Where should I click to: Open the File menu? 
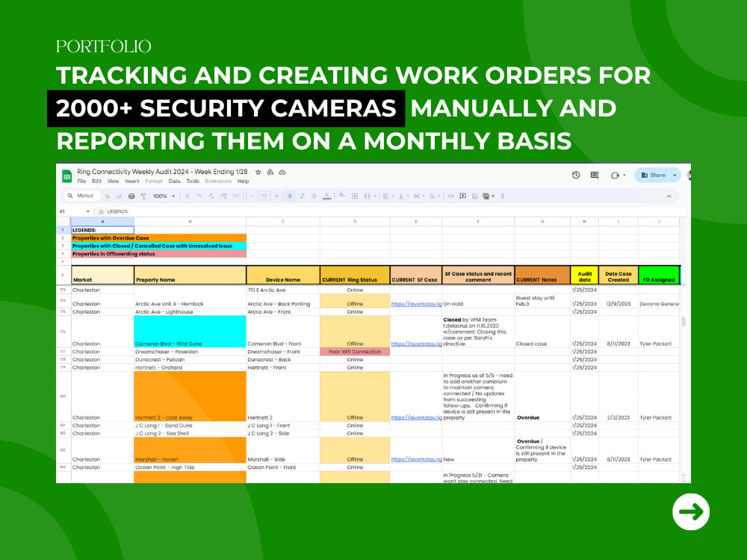point(81,181)
